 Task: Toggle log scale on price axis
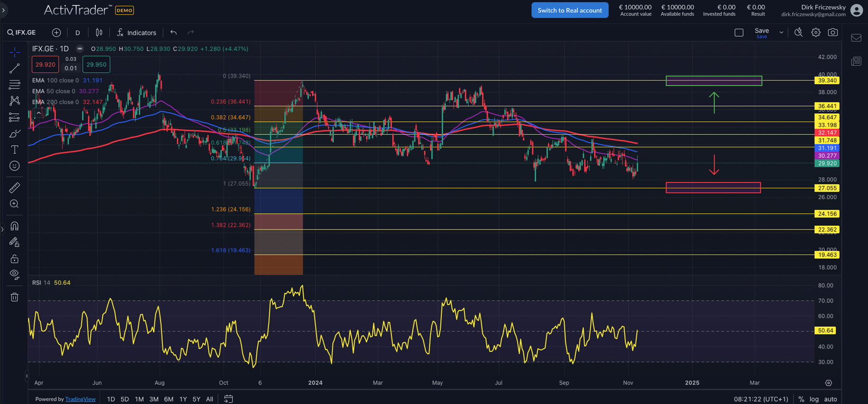(x=814, y=399)
